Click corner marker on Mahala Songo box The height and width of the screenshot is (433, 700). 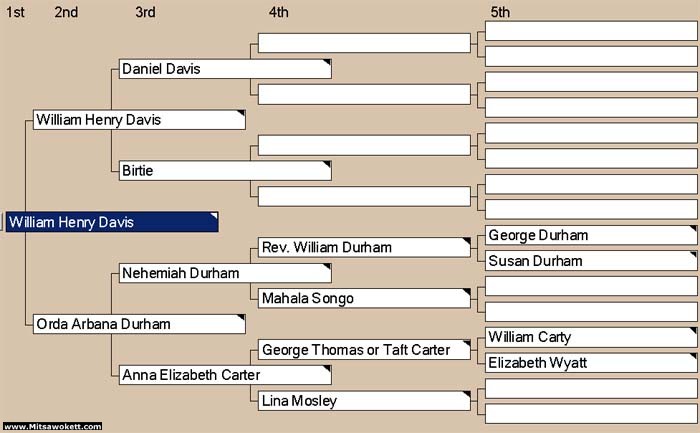[467, 292]
